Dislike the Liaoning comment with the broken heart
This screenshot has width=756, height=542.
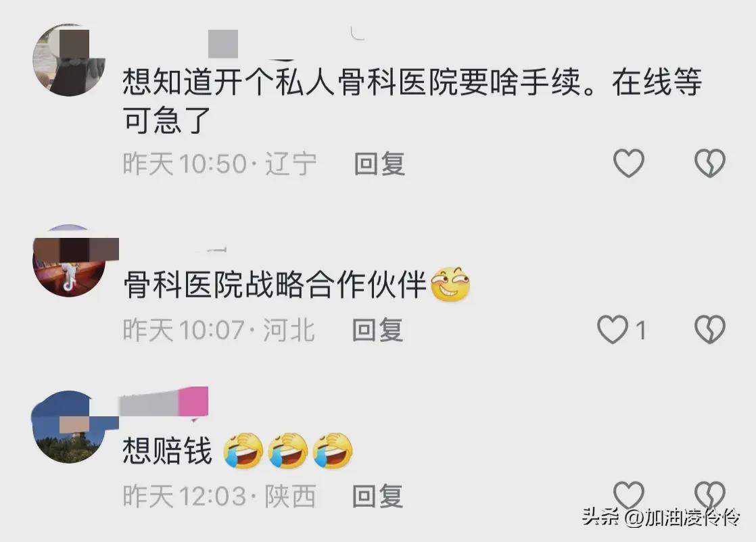click(x=710, y=163)
